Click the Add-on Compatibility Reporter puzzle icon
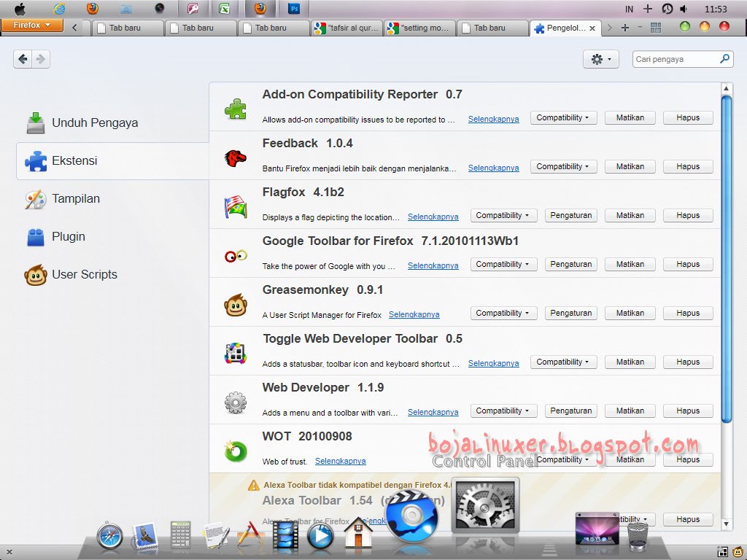747x560 pixels. click(236, 109)
